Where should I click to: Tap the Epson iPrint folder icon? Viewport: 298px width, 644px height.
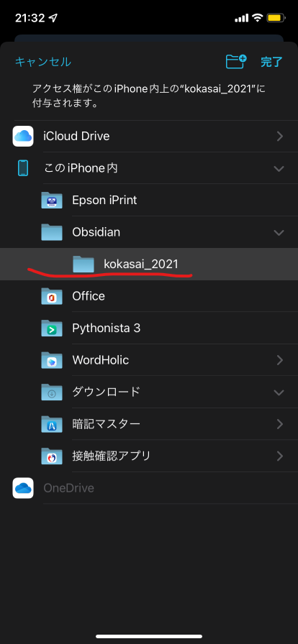click(52, 201)
